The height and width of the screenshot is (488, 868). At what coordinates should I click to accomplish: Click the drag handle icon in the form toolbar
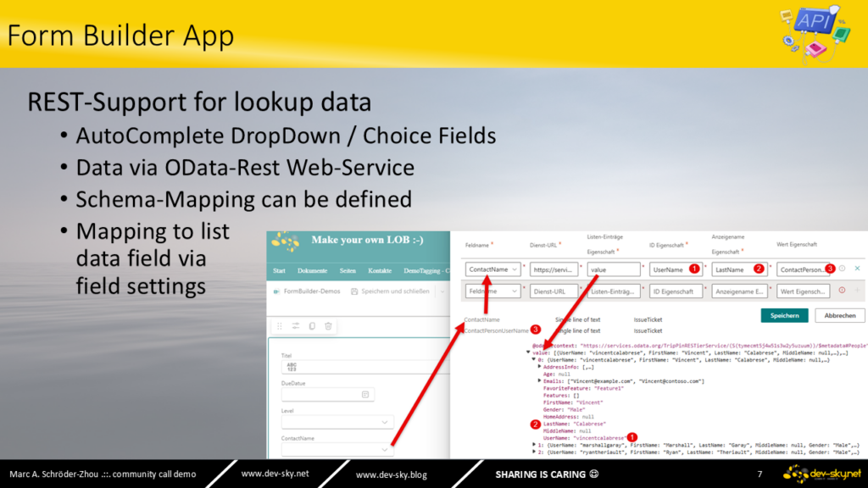280,325
